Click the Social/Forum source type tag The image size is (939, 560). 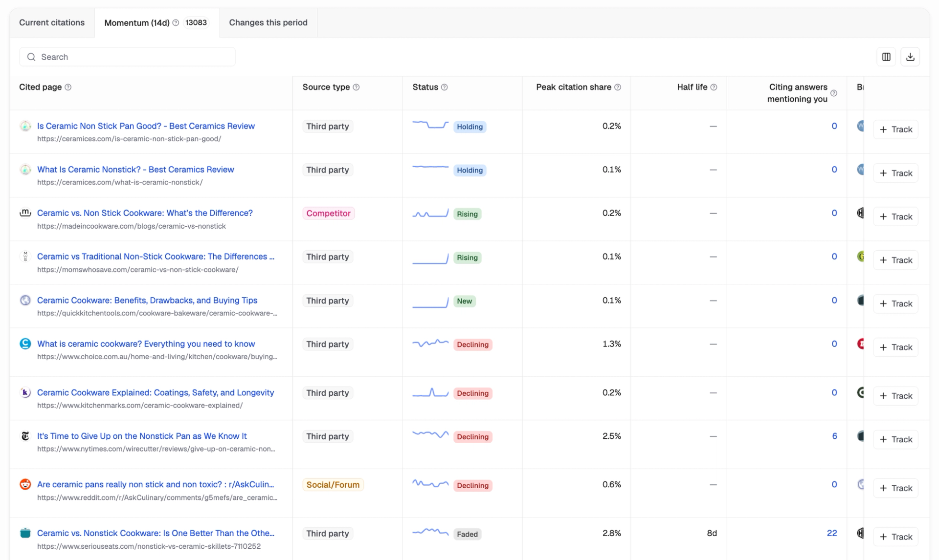[333, 485]
